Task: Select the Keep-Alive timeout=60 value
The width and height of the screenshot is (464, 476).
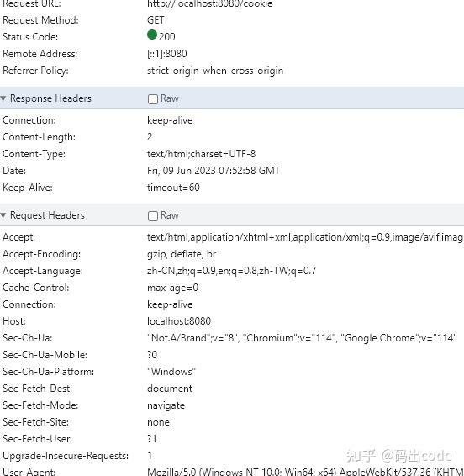Action: [173, 188]
